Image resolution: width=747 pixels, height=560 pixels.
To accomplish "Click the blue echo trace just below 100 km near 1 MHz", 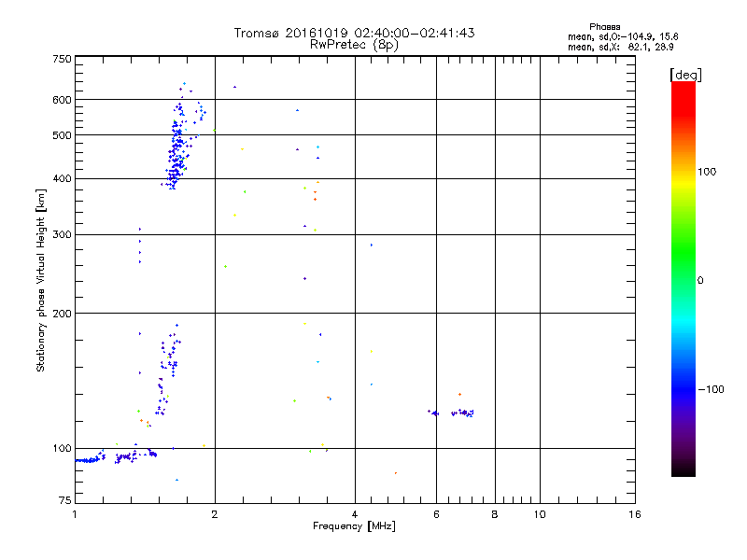I will [91, 458].
